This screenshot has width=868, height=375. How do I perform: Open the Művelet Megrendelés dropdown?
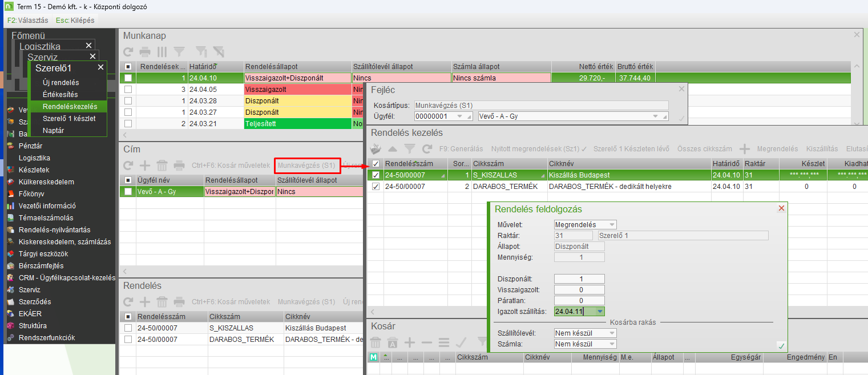[612, 225]
